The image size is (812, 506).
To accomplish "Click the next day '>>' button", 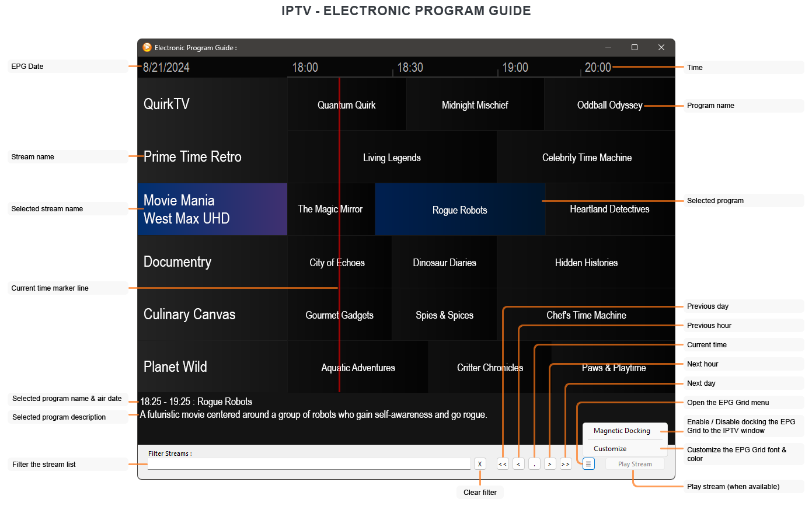I will click(x=566, y=464).
